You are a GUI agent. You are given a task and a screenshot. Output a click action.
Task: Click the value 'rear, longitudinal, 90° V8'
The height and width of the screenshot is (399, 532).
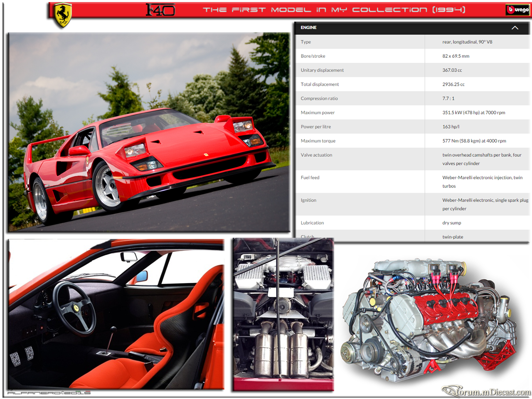(467, 42)
